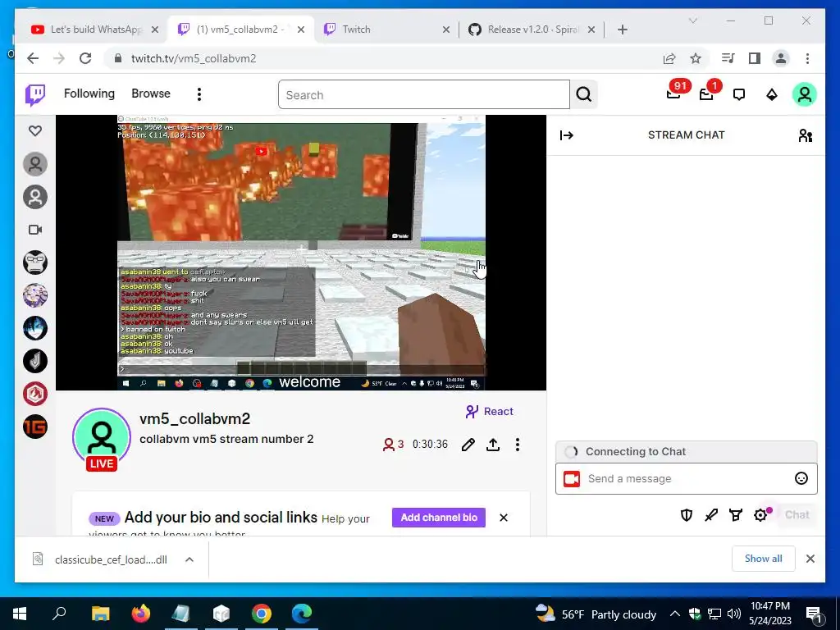Switch to the Twitch tab
This screenshot has width=840, height=630.
point(388,30)
